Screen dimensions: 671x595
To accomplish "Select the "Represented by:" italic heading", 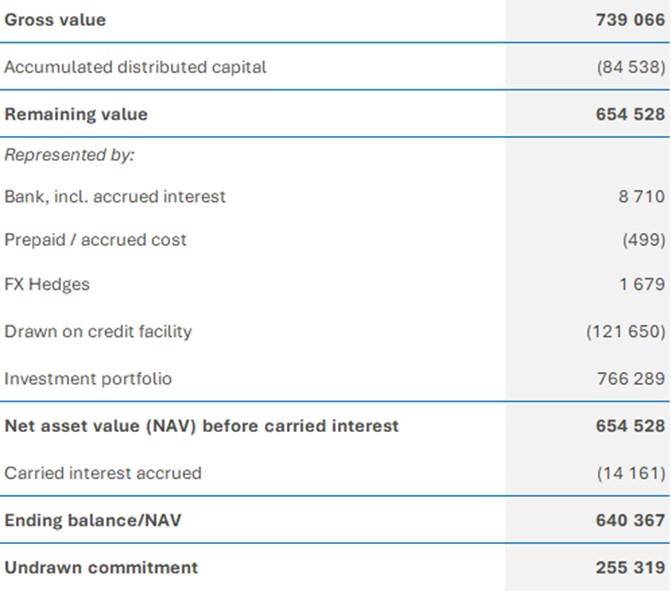I will 69,155.
